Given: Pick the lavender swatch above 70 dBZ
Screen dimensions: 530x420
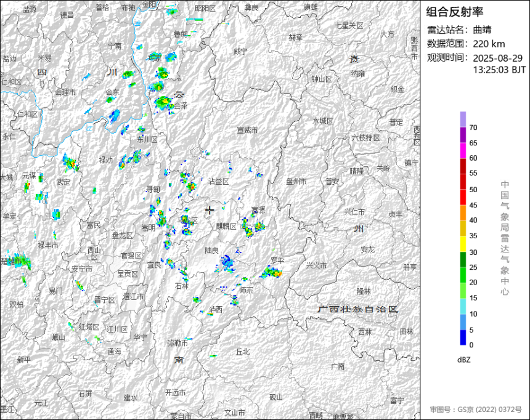Looking at the screenshot, I should click(x=463, y=119).
